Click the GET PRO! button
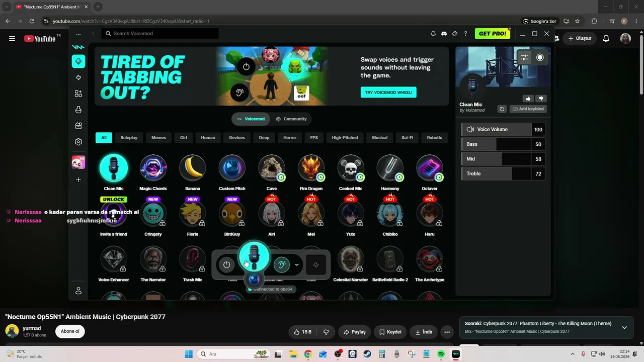The height and width of the screenshot is (362, 644). pos(492,34)
